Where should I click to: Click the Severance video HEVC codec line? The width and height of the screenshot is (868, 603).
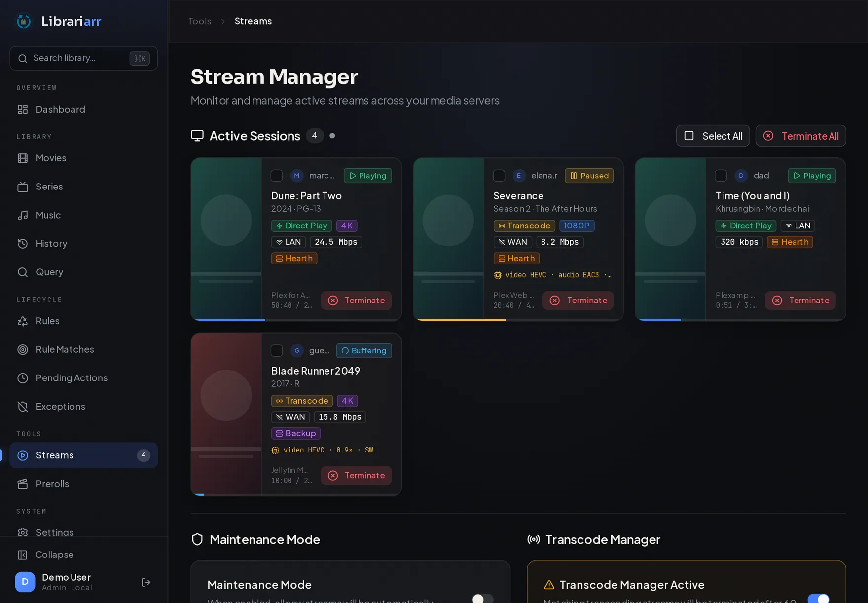coord(552,275)
